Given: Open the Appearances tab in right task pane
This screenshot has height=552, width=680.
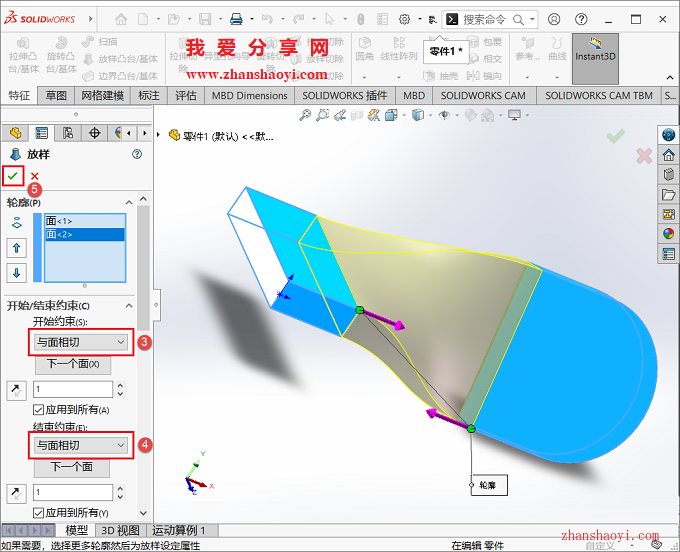Looking at the screenshot, I should click(668, 233).
